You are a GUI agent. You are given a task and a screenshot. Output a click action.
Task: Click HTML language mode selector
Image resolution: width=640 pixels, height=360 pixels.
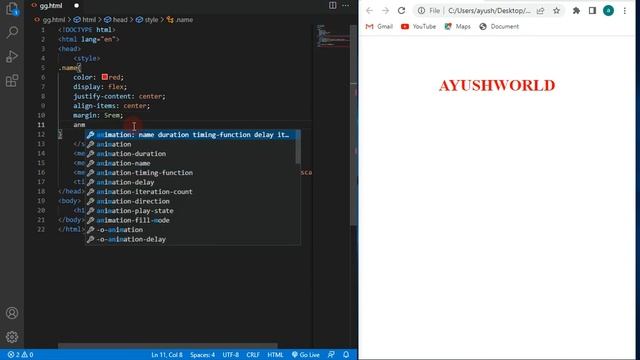275,355
